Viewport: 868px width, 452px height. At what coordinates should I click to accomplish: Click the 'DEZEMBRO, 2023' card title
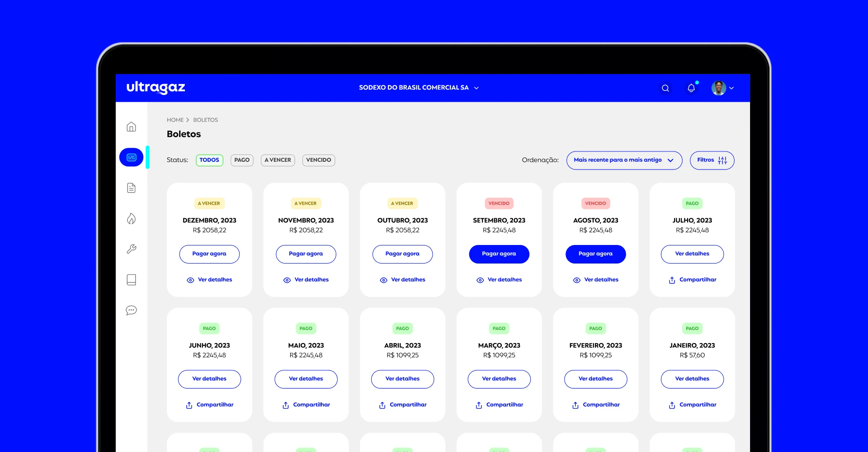click(x=209, y=221)
